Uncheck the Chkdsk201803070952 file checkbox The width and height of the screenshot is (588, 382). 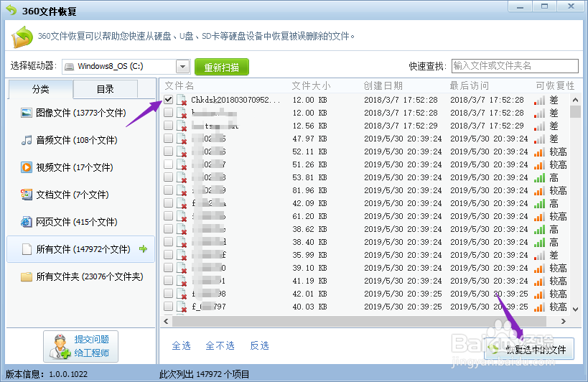pos(169,99)
